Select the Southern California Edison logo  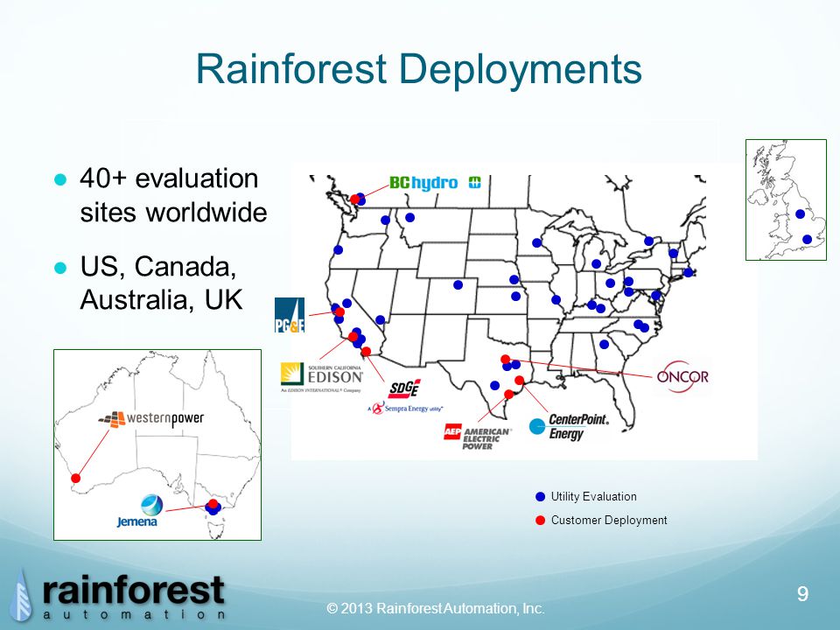click(x=322, y=377)
